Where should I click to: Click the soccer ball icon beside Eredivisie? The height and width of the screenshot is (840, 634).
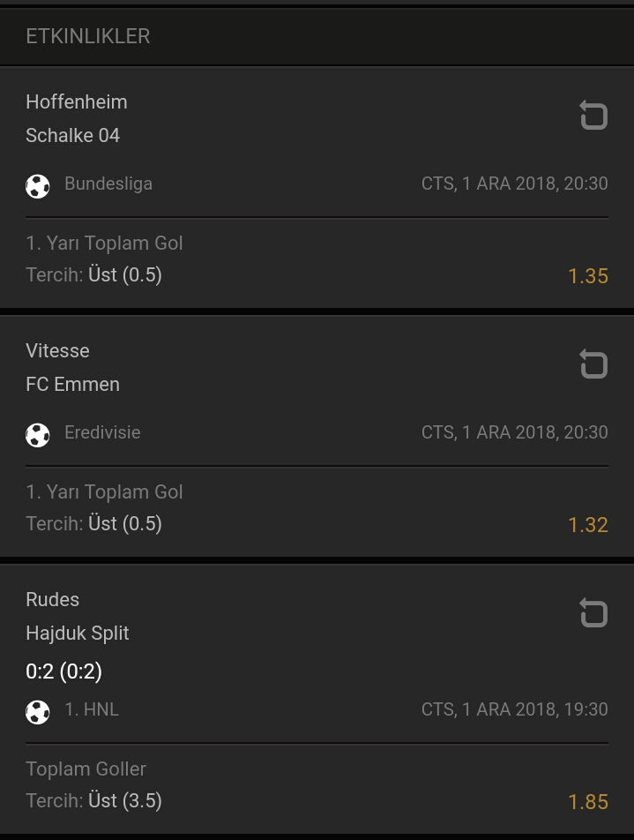click(38, 435)
